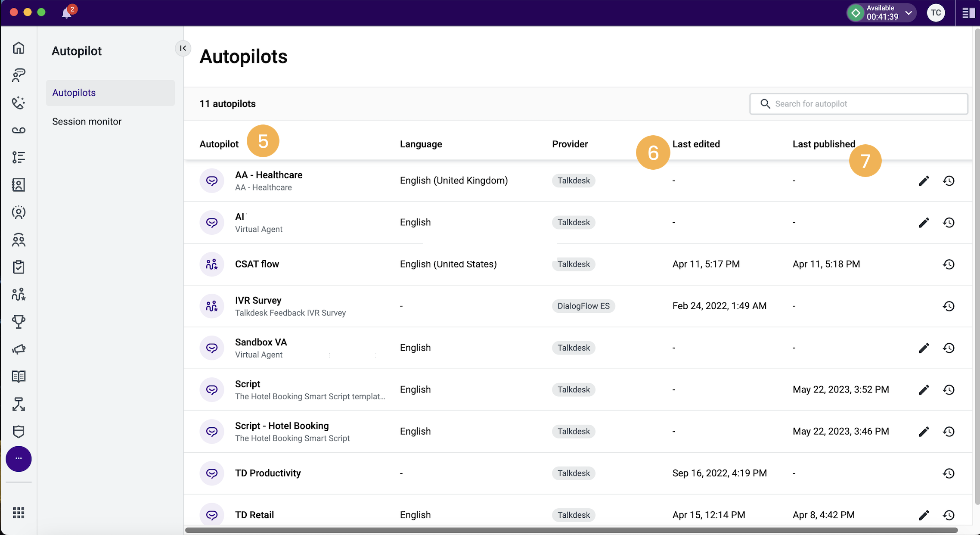980x535 pixels.
Task: Edit the TD Retail autopilot
Action: pyautogui.click(x=924, y=515)
